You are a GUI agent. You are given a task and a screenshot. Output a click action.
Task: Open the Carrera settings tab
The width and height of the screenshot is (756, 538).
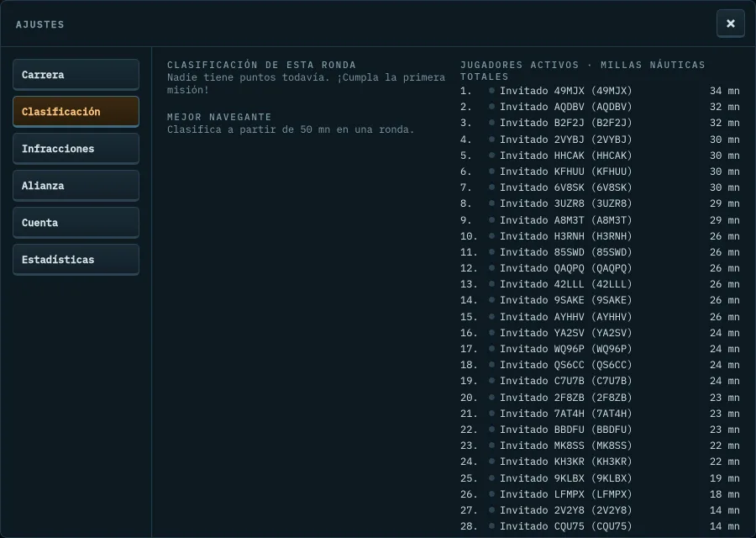[76, 75]
